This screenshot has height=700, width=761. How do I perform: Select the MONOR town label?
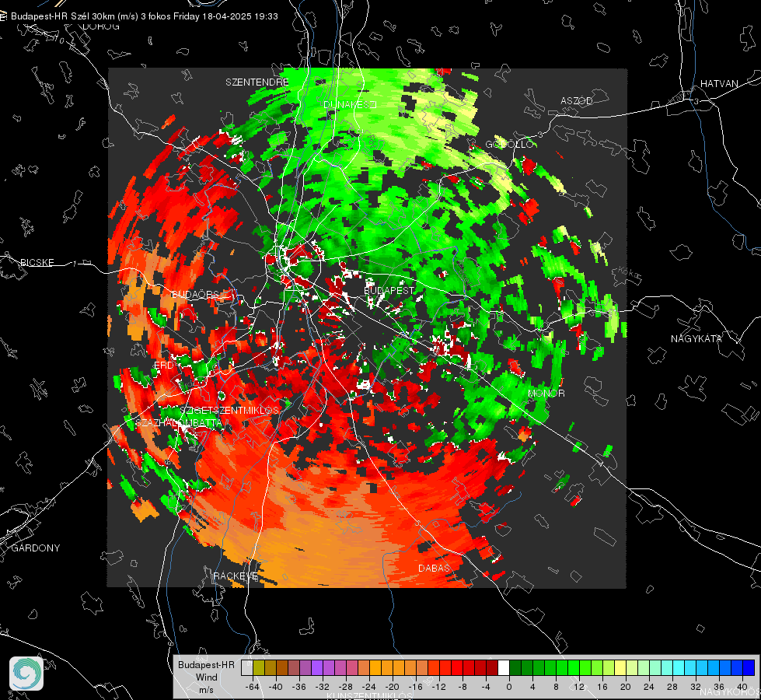(546, 393)
